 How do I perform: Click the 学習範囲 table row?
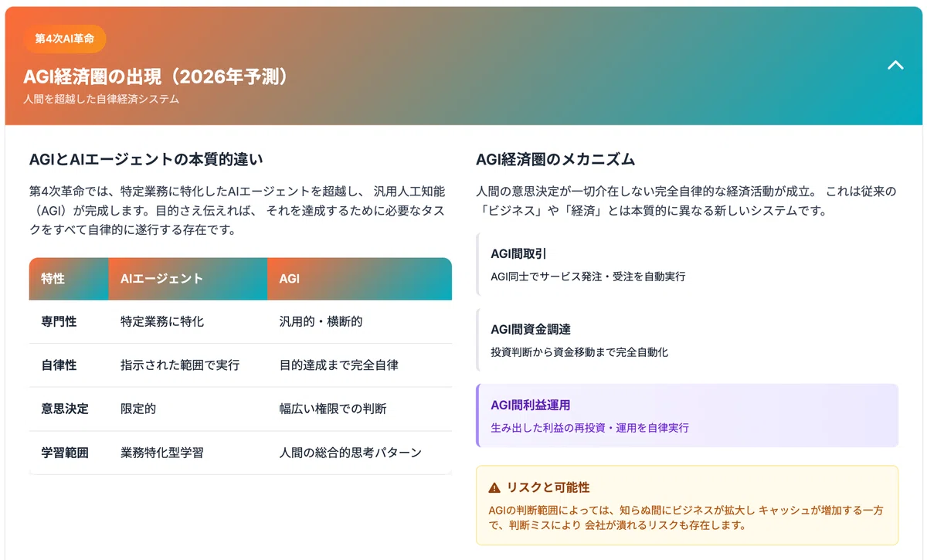(240, 453)
